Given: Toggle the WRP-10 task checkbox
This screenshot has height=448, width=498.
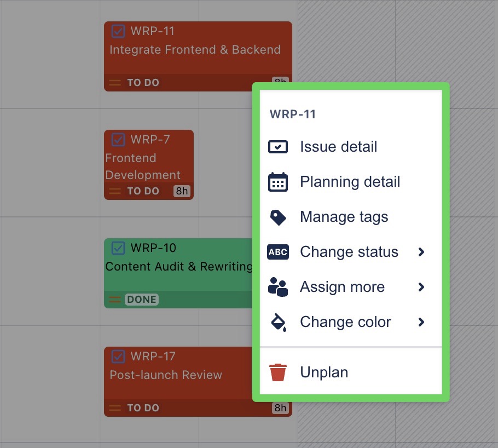Looking at the screenshot, I should pos(118,248).
